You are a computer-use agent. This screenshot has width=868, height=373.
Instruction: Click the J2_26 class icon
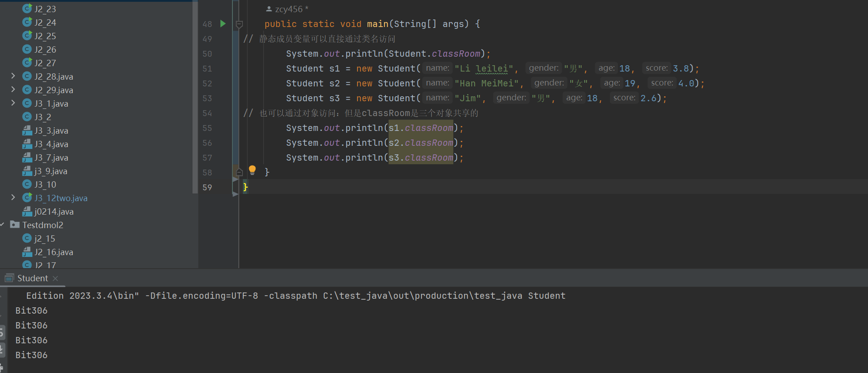(27, 49)
